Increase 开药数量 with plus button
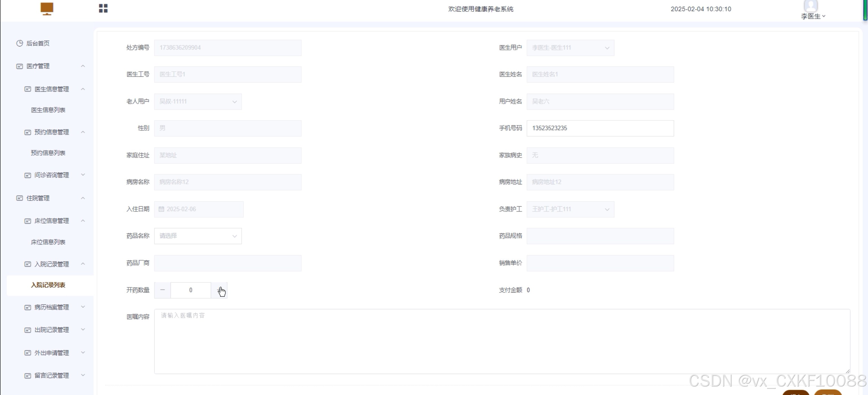This screenshot has height=395, width=868. pos(219,290)
